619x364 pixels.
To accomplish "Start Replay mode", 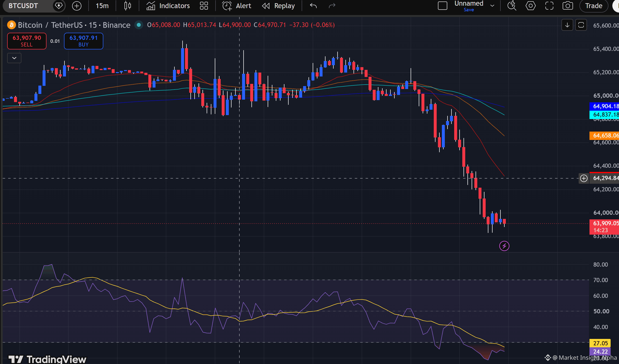I will pos(279,6).
